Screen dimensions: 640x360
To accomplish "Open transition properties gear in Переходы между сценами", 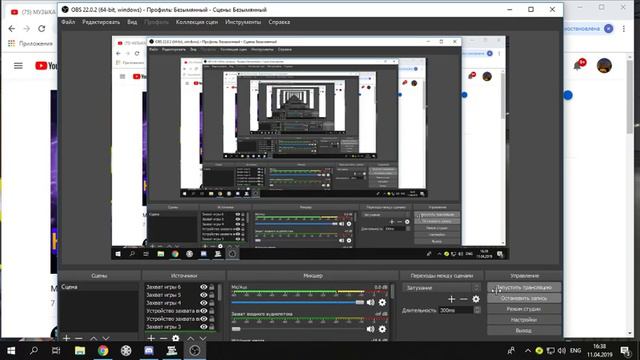I will (x=476, y=299).
